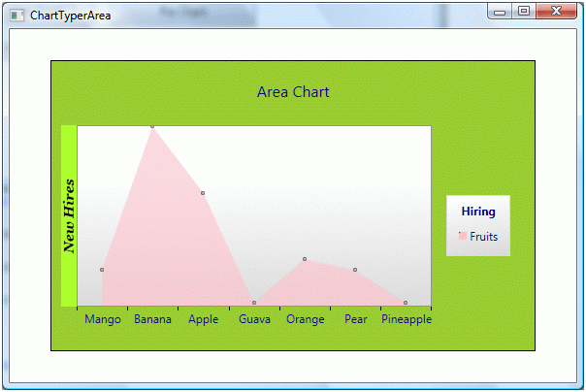Click the Hiring legend title

pyautogui.click(x=478, y=212)
